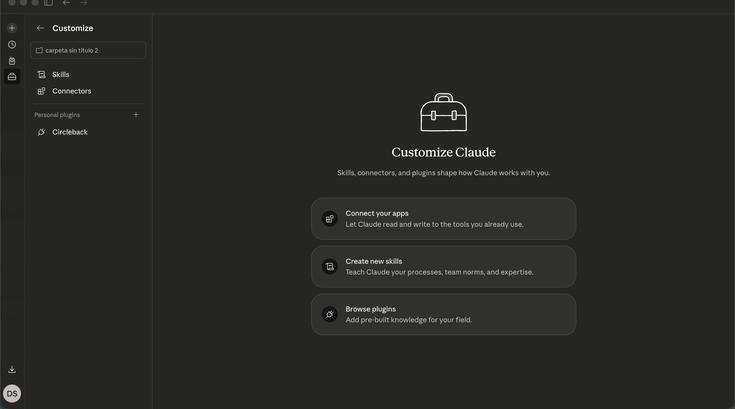Image resolution: width=735 pixels, height=409 pixels.
Task: Click the Connectors icon in sidebar
Action: click(41, 91)
